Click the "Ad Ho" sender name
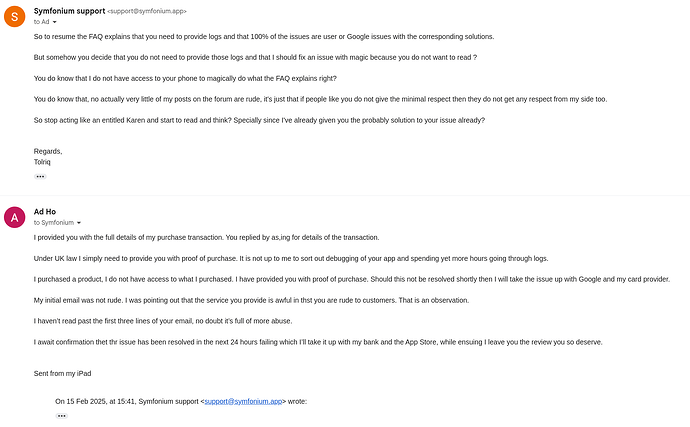690x427 pixels. pos(45,211)
